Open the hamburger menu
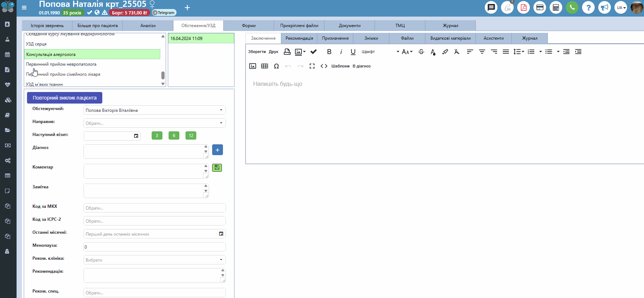Viewport: 644px width, 298px height. click(x=24, y=8)
